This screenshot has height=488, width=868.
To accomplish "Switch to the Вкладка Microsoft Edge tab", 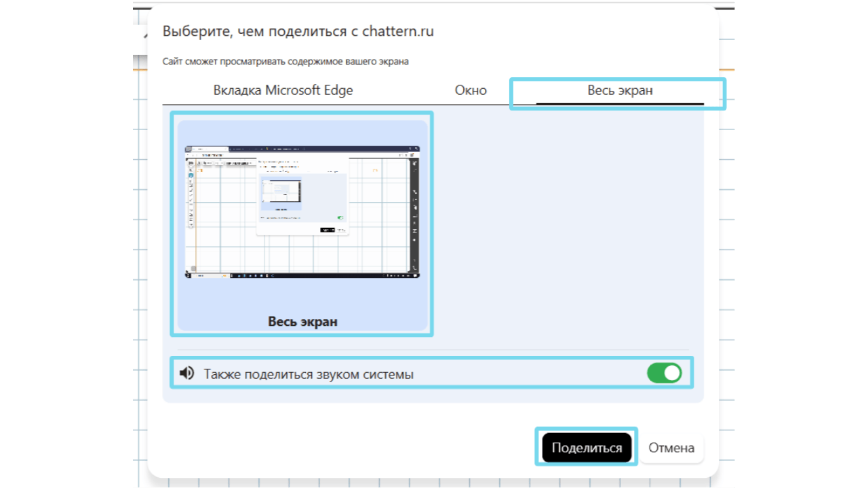I will (x=283, y=90).
